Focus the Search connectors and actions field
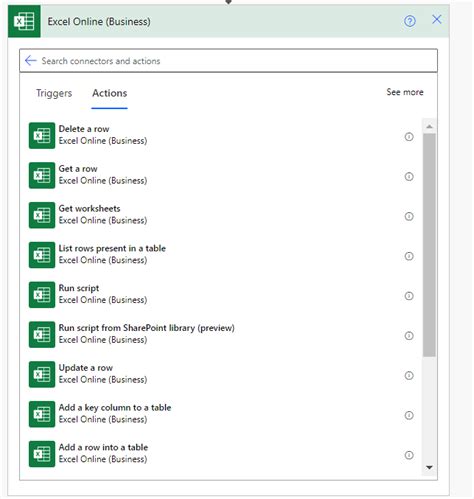The width and height of the screenshot is (474, 499). click(x=228, y=61)
